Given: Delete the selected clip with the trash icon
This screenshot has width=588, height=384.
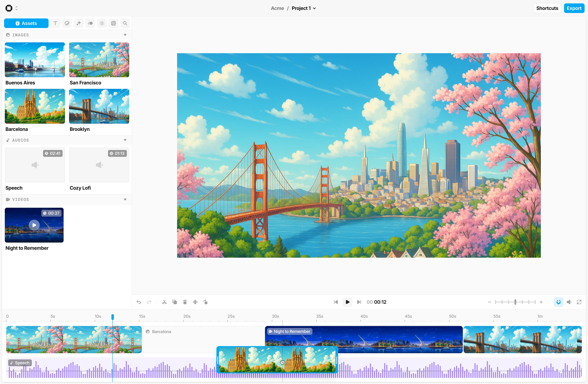Looking at the screenshot, I should (185, 302).
